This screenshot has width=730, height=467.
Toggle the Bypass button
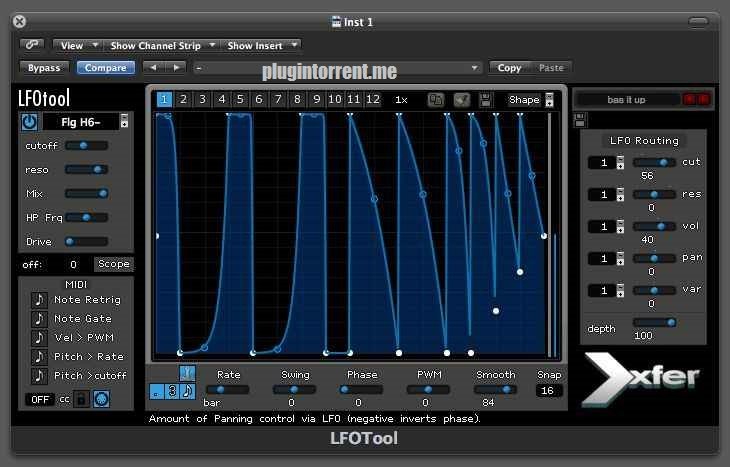click(x=44, y=68)
